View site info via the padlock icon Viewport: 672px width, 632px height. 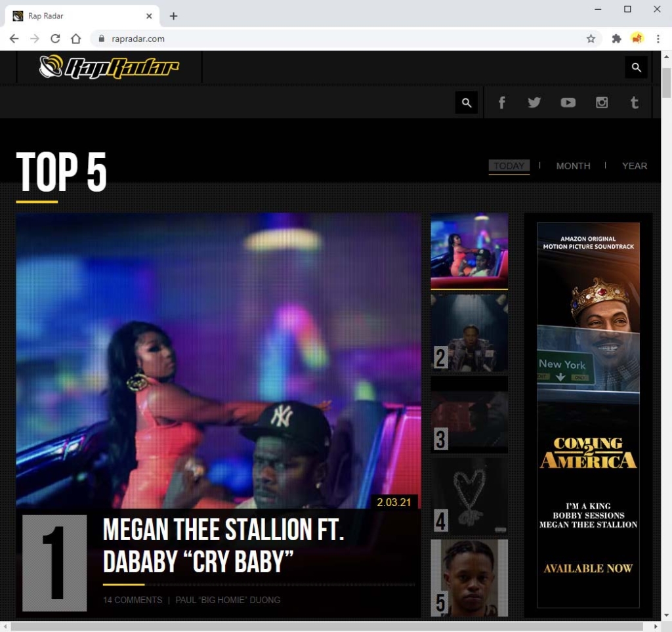pos(102,39)
